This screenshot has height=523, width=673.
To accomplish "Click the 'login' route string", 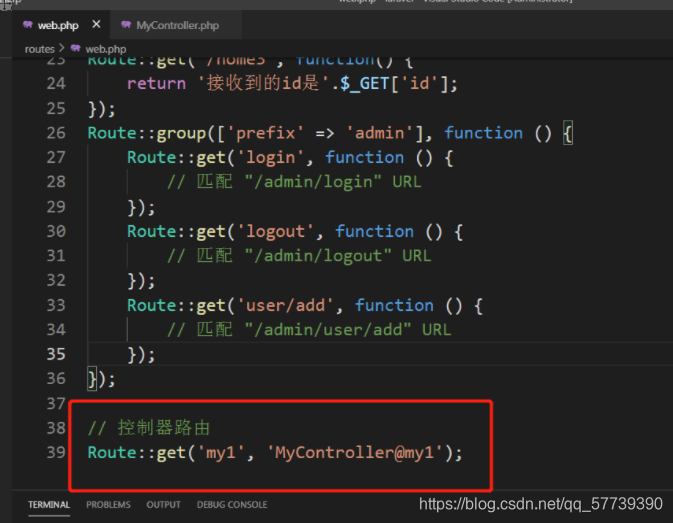I will click(271, 157).
